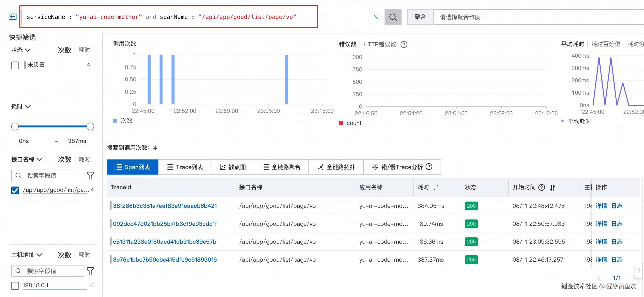Click the help icon next to 开始时间
The width and height of the screenshot is (644, 297).
[541, 187]
